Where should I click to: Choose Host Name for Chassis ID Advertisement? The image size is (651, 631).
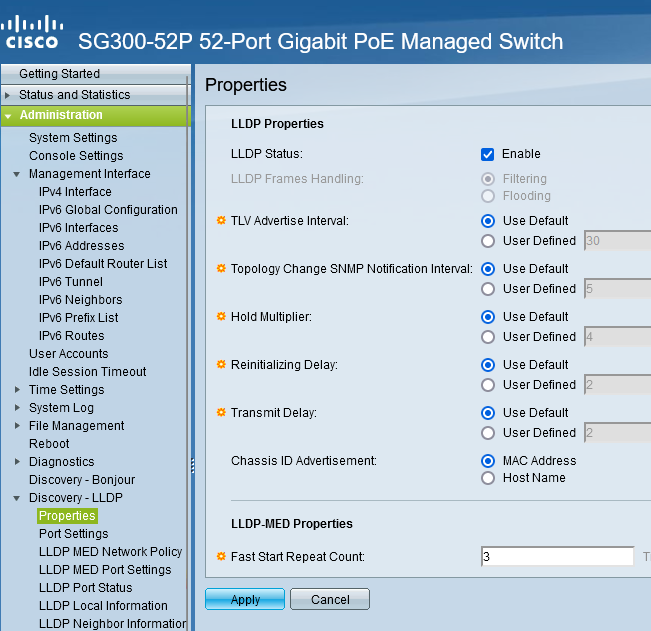pos(488,478)
